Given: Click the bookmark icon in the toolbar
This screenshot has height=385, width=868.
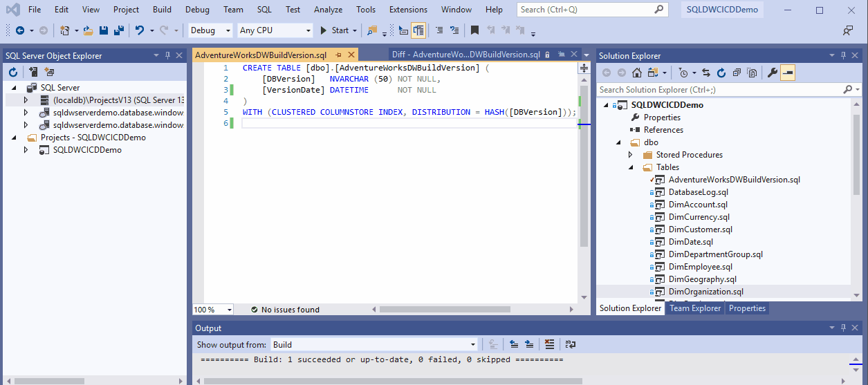Looking at the screenshot, I should click(474, 30).
